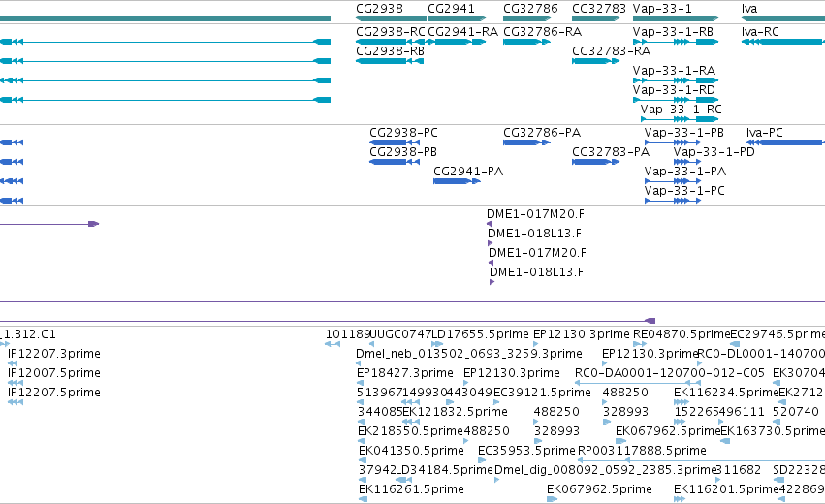Screen dimensions: 825x504
Task: Select transcript label Vap-33-1-RB
Action: (673, 32)
